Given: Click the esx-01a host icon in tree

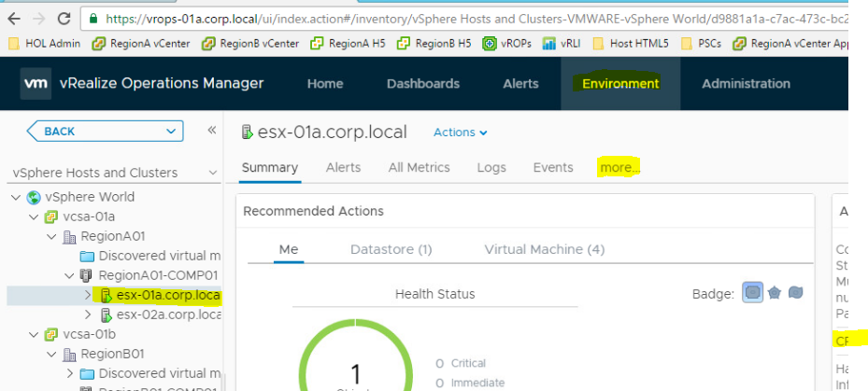Looking at the screenshot, I should [106, 296].
